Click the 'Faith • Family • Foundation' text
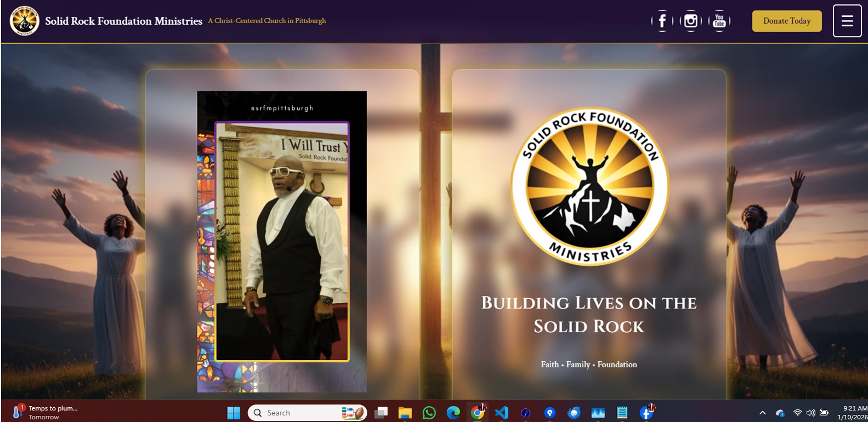Screen dimensions: 868x422 point(589,364)
